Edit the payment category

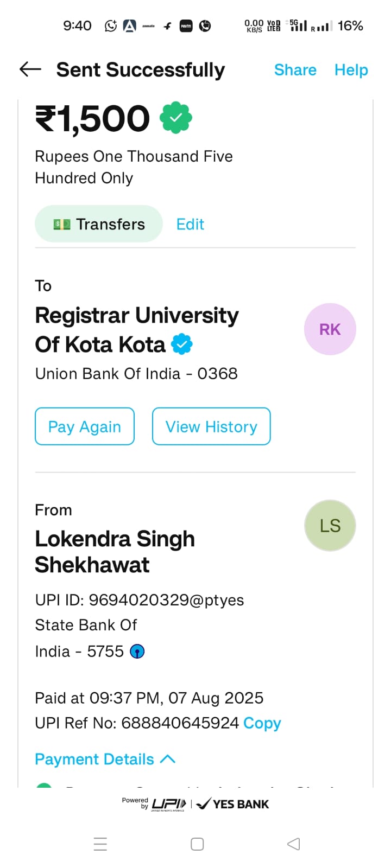(190, 224)
